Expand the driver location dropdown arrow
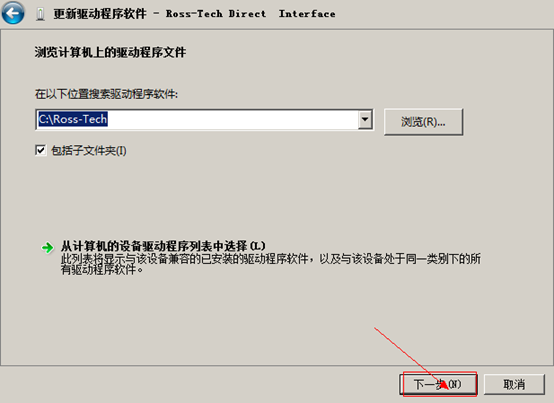554x403 pixels. (365, 119)
